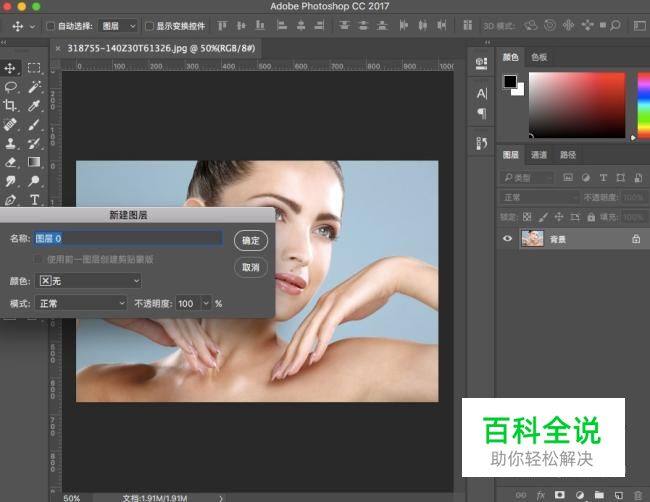The height and width of the screenshot is (502, 650).
Task: Click the 确定 button
Action: tap(251, 240)
